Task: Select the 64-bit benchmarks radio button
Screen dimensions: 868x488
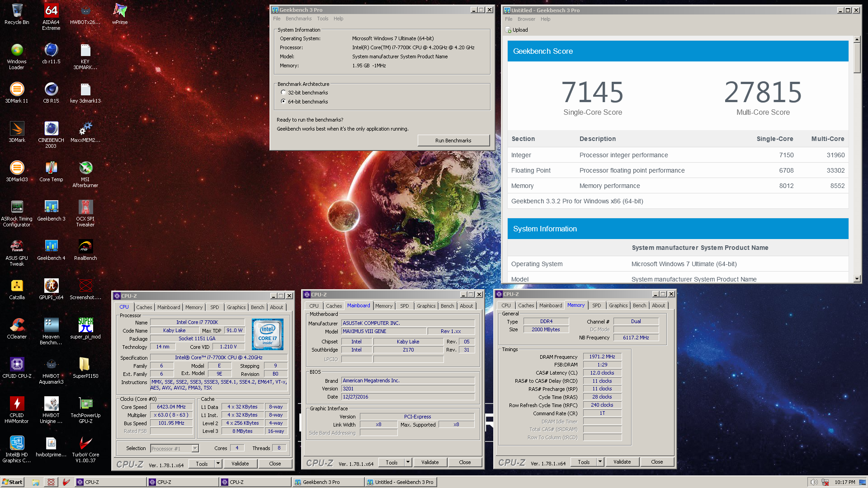Action: (x=283, y=101)
